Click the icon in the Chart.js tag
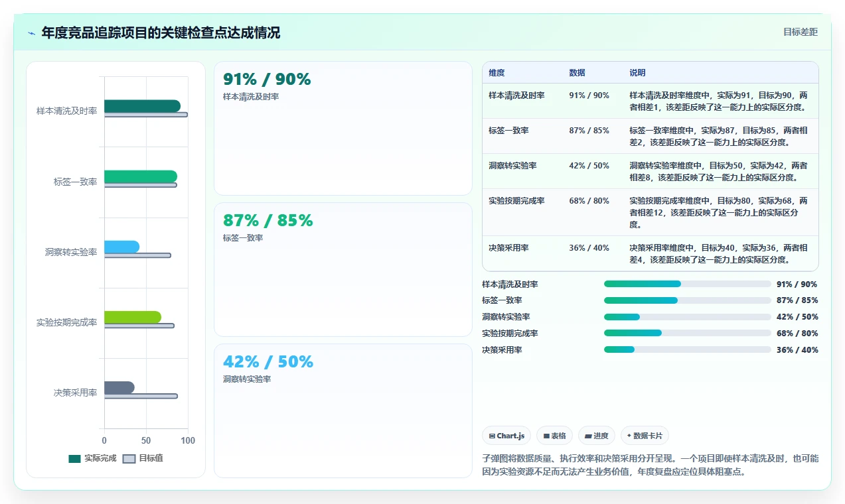The height and width of the screenshot is (504, 845). tap(492, 436)
